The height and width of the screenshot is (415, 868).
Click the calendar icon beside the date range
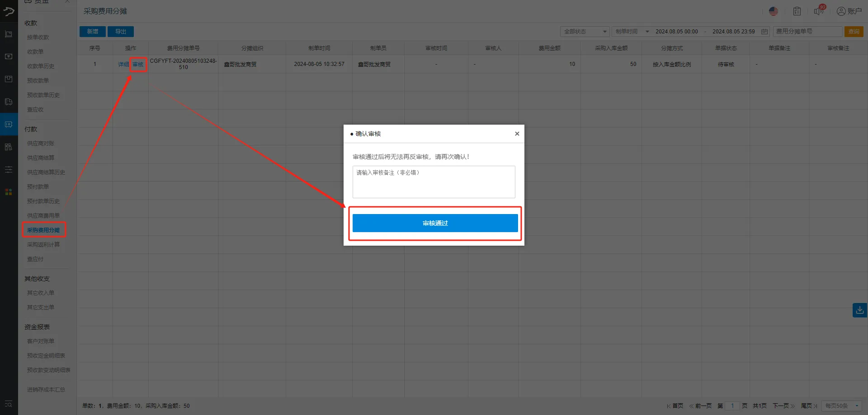(764, 32)
